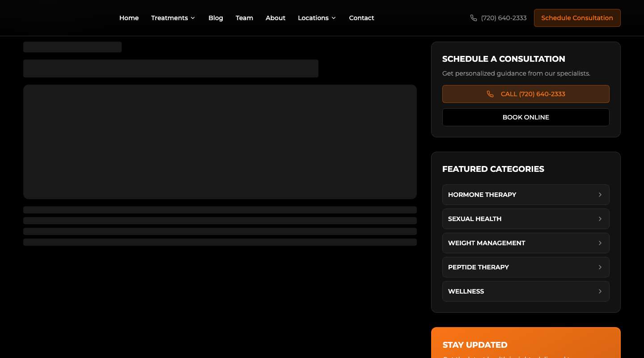
Task: Click the phone icon in the CALL button
Action: pos(490,94)
